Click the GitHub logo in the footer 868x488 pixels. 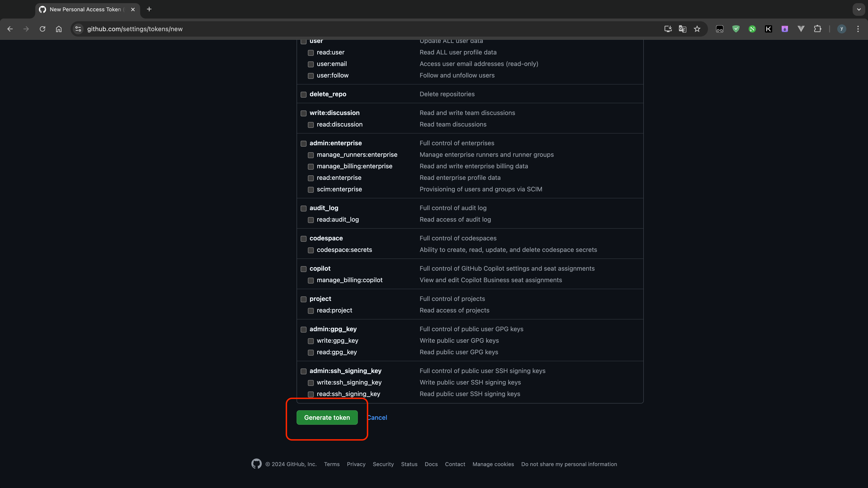[x=256, y=464]
